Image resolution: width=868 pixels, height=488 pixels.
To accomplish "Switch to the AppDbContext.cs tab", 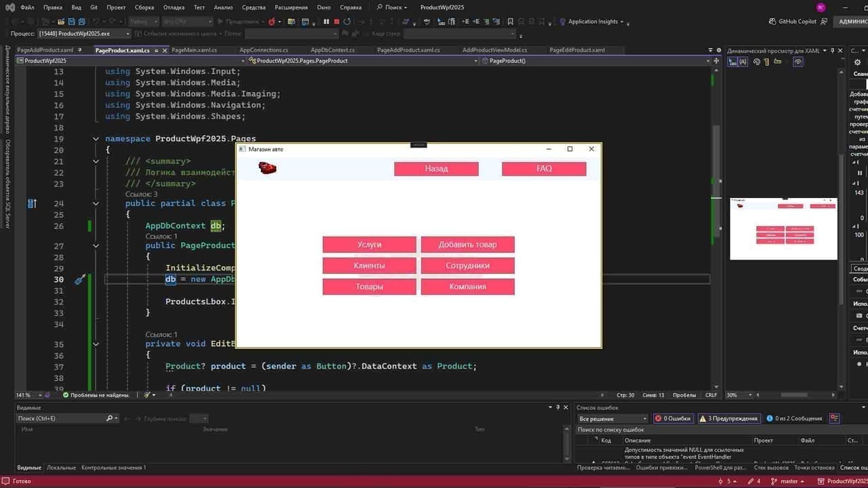I will [332, 50].
